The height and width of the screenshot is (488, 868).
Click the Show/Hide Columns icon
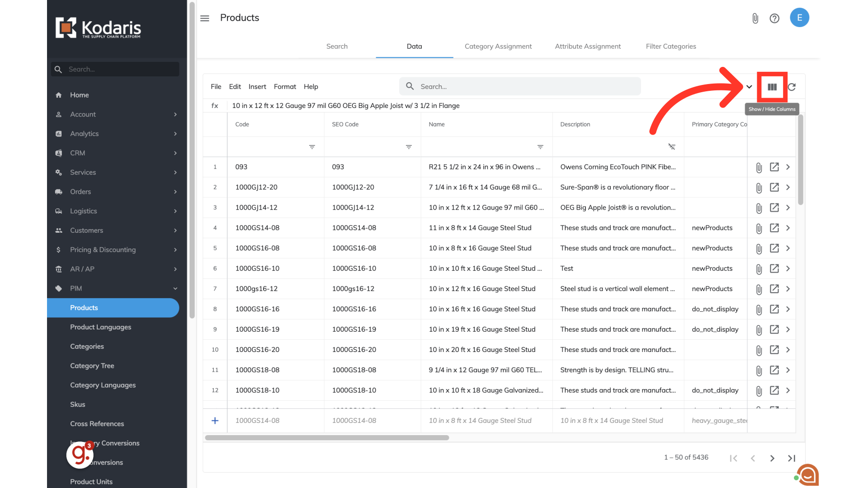[x=772, y=87]
